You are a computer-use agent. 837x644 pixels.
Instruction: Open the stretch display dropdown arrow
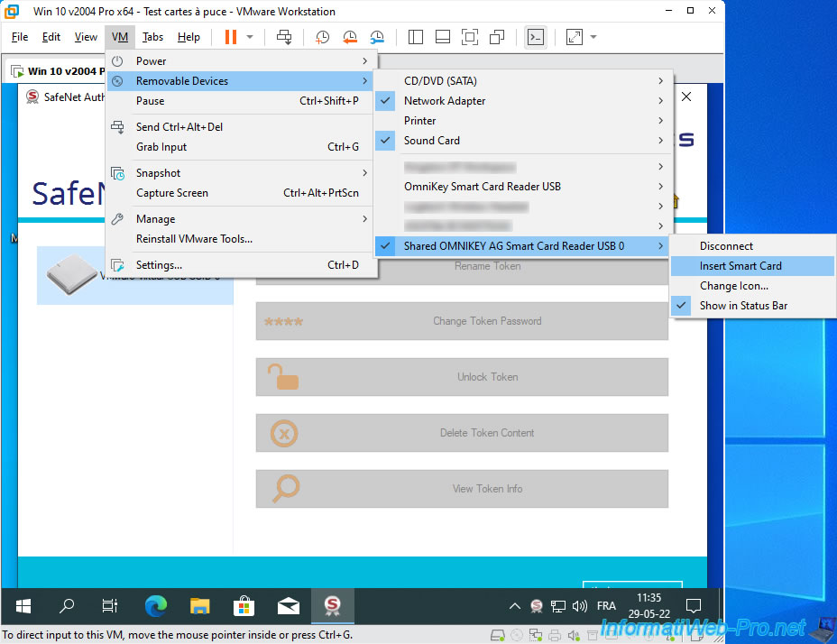(x=593, y=37)
